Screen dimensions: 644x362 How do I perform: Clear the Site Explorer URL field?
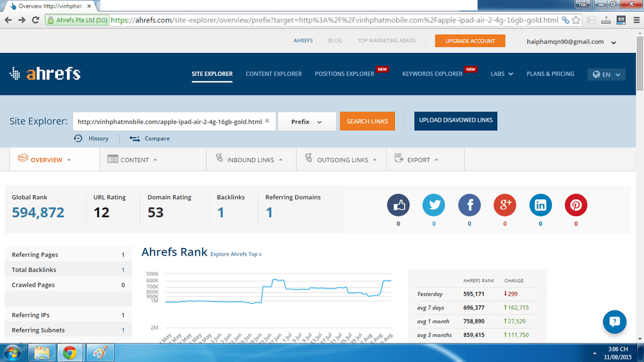[x=267, y=121]
